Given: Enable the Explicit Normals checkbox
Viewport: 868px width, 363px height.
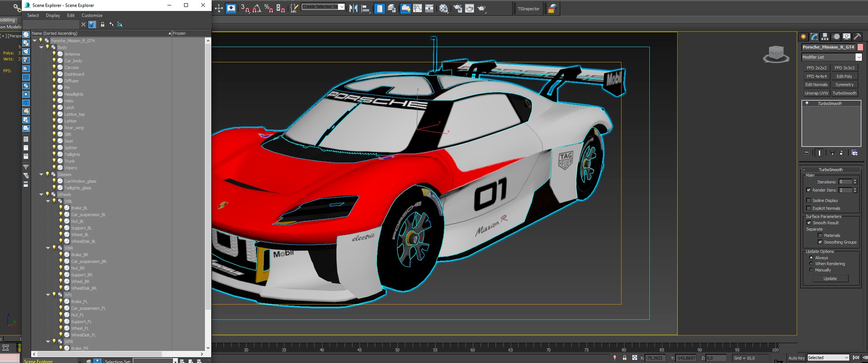Looking at the screenshot, I should pos(809,208).
